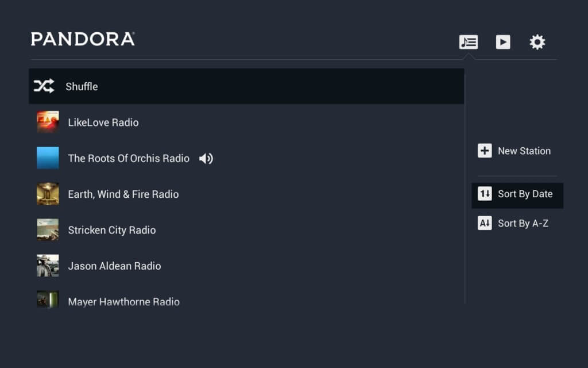Select the LikeLove Radio album art
The height and width of the screenshot is (368, 588).
tap(48, 122)
